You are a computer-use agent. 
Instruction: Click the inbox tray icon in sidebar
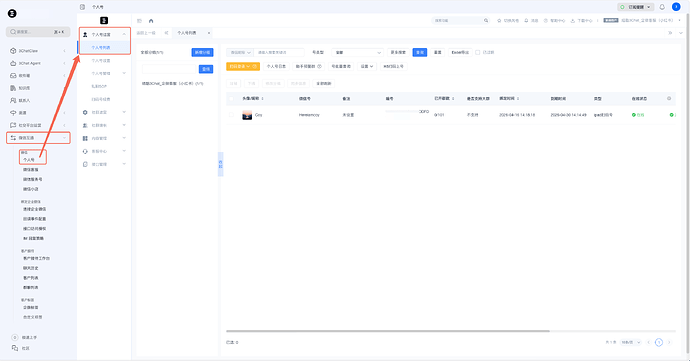pos(13,75)
